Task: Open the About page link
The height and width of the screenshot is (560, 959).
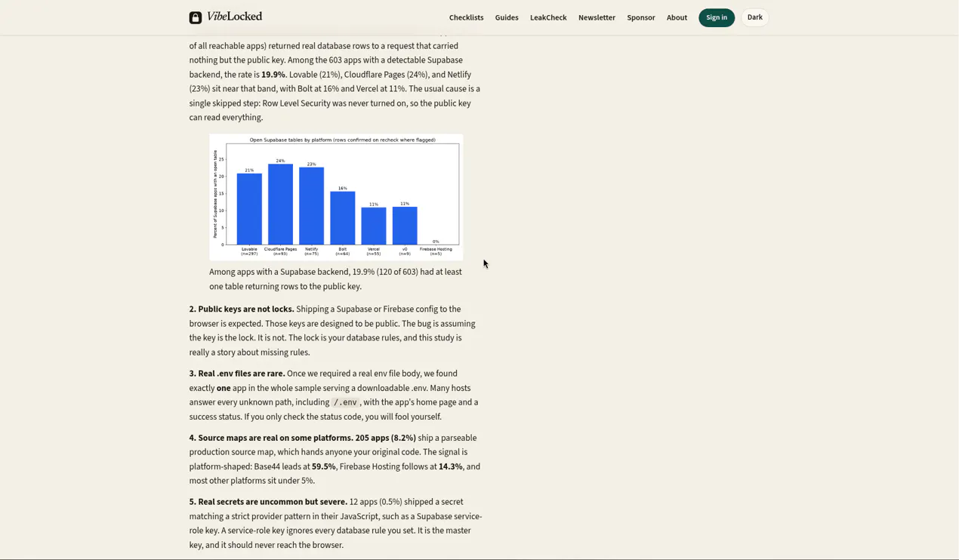Action: point(677,17)
